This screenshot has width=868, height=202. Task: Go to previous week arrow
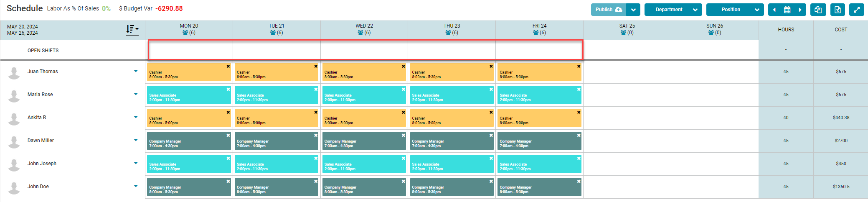pyautogui.click(x=774, y=10)
